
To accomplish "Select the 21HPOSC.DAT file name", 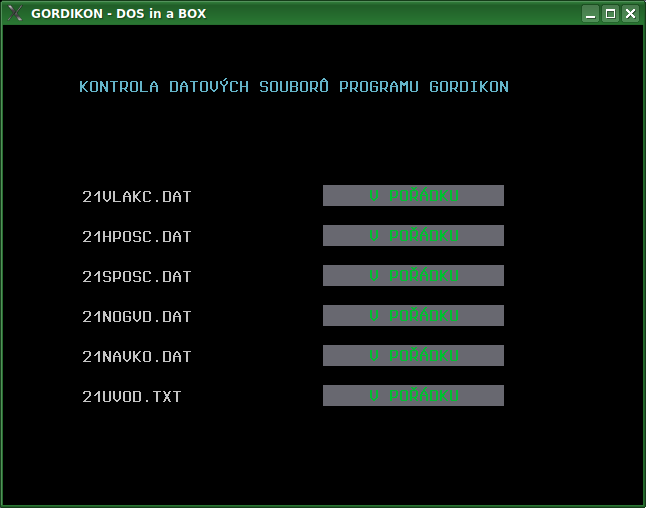I will pos(136,236).
